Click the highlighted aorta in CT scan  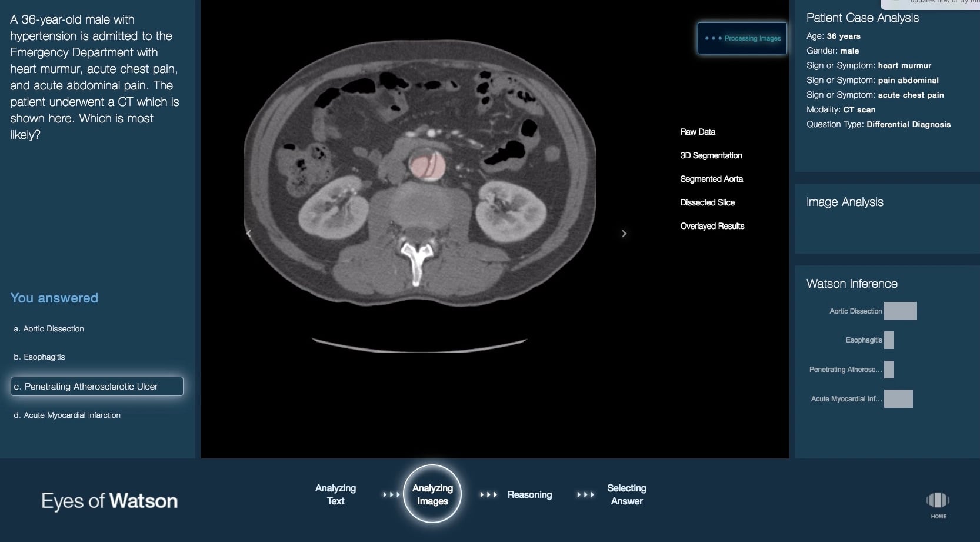(x=426, y=166)
